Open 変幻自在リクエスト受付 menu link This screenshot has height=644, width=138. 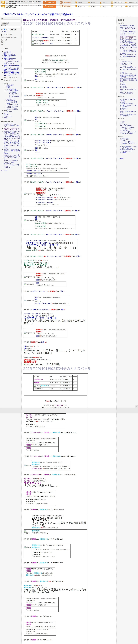click(13, 68)
